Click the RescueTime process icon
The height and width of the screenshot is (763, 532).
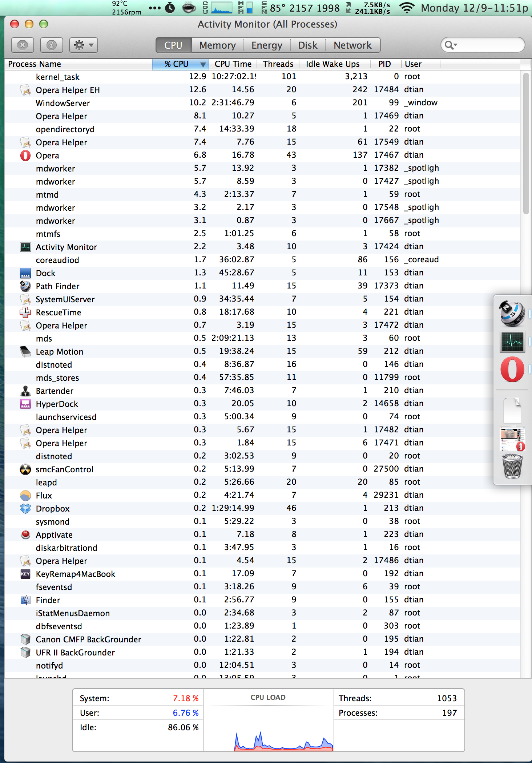(25, 312)
